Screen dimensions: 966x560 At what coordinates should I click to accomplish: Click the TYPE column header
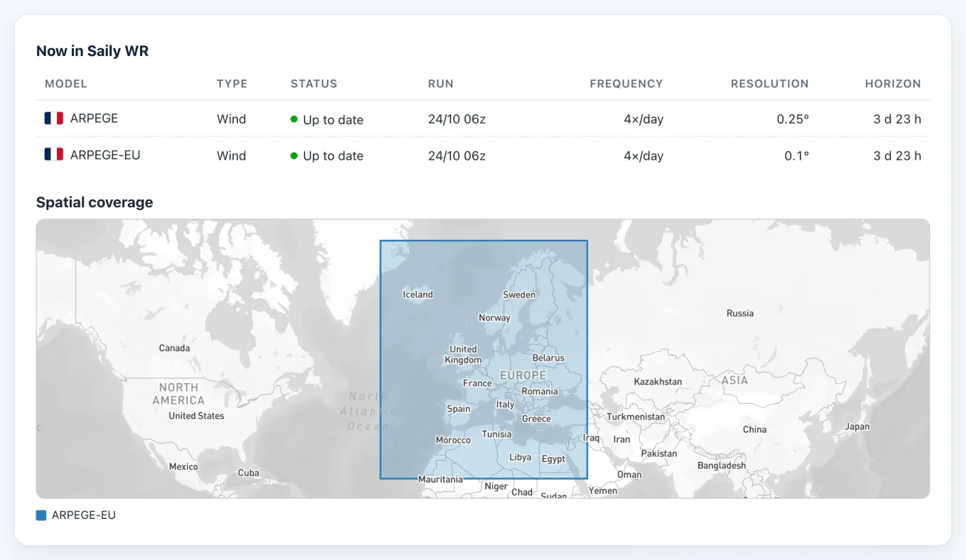[232, 84]
